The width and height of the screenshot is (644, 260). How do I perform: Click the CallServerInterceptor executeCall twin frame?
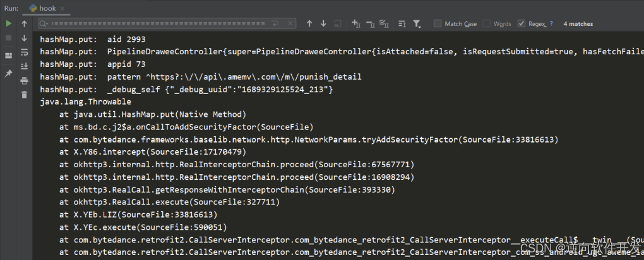[x=352, y=239]
